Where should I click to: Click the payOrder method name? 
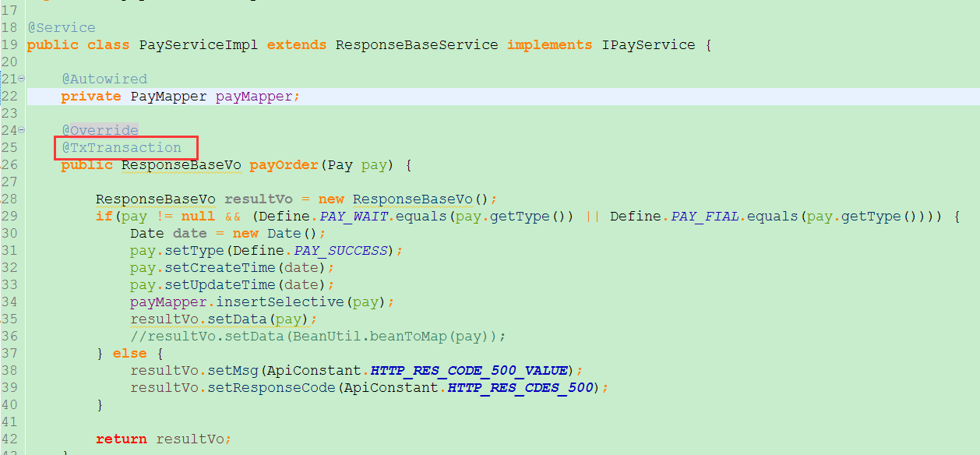[x=284, y=164]
